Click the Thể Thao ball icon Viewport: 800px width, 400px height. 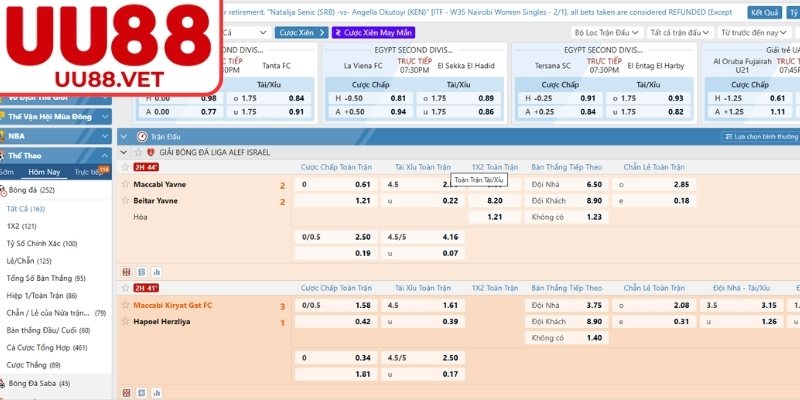point(3,156)
